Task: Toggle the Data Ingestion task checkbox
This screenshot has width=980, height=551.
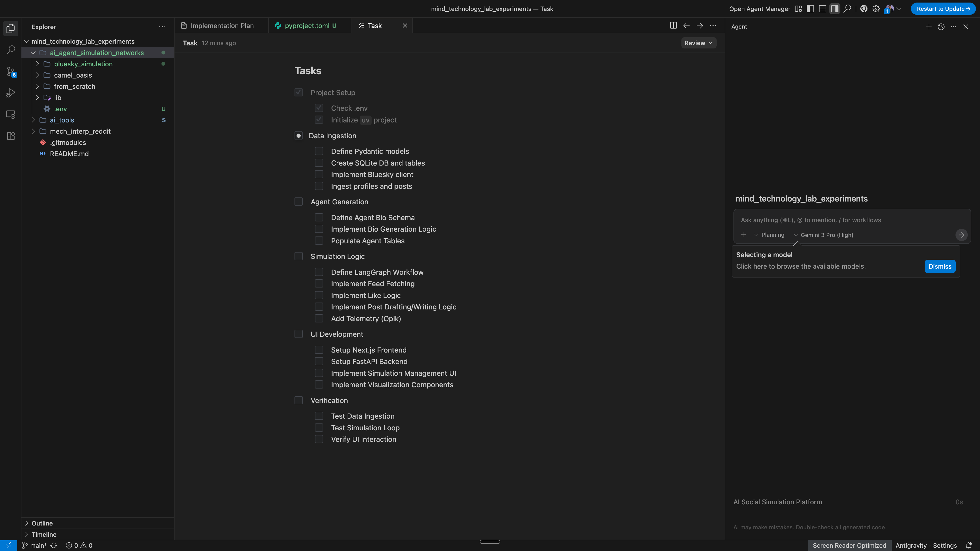Action: pyautogui.click(x=298, y=136)
